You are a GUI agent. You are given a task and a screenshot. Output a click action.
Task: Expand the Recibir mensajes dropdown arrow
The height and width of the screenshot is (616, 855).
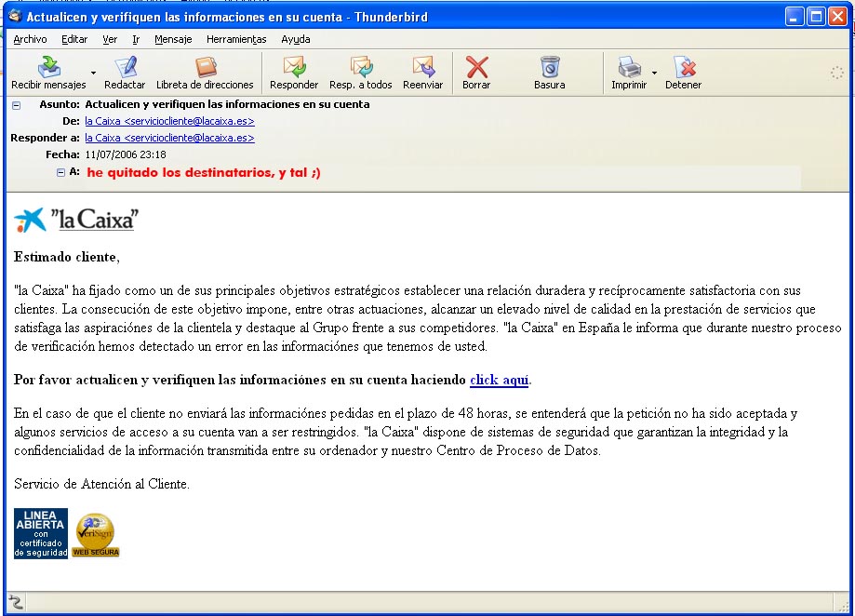93,72
